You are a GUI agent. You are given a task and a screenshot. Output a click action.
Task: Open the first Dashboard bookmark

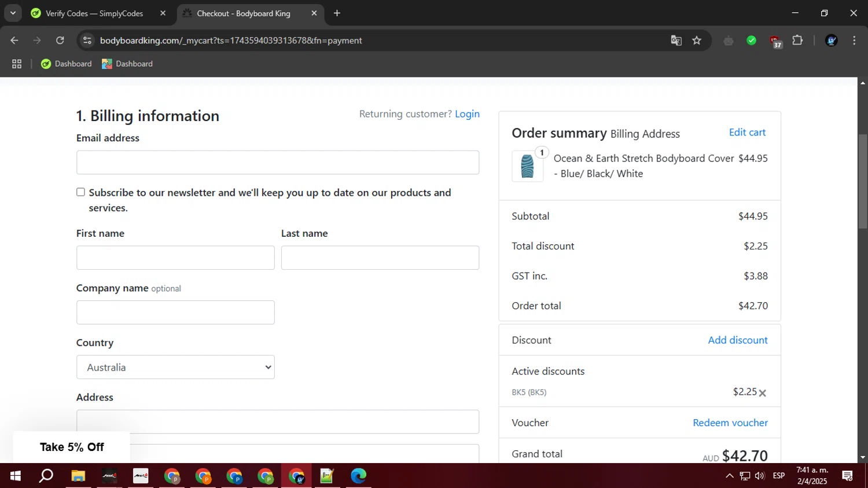pos(67,64)
